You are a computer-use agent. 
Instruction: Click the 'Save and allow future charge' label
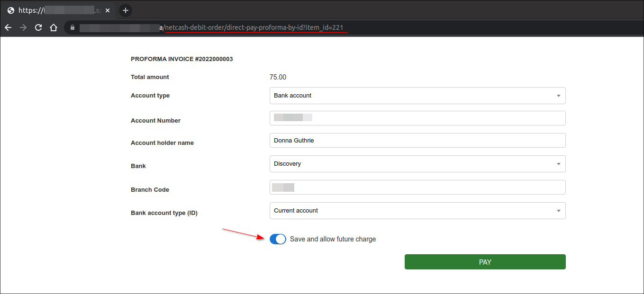[333, 240]
